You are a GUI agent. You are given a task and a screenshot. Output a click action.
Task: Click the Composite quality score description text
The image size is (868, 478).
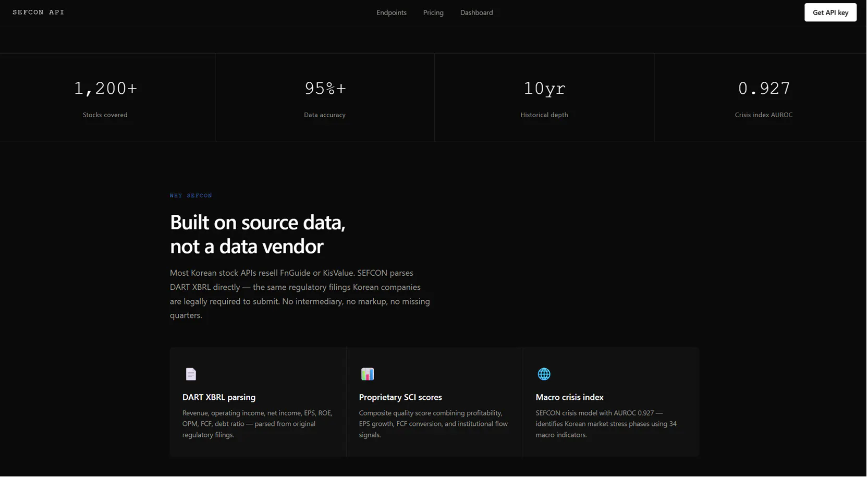pyautogui.click(x=434, y=424)
